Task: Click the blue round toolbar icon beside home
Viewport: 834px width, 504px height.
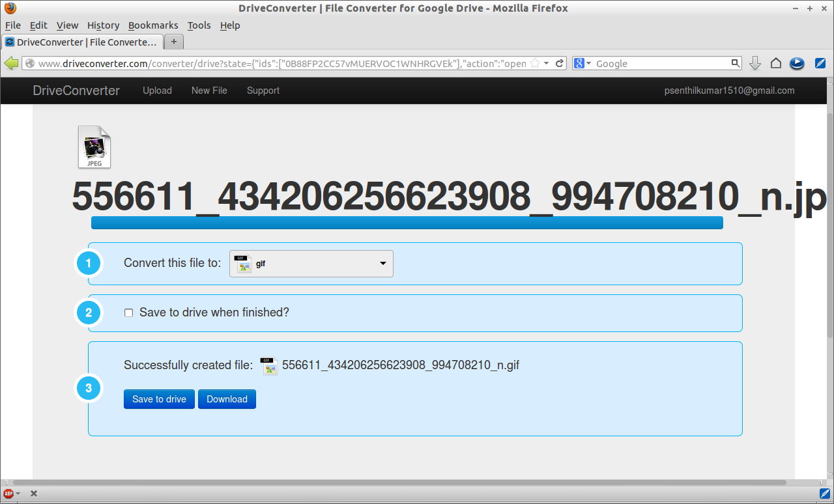Action: 797,63
